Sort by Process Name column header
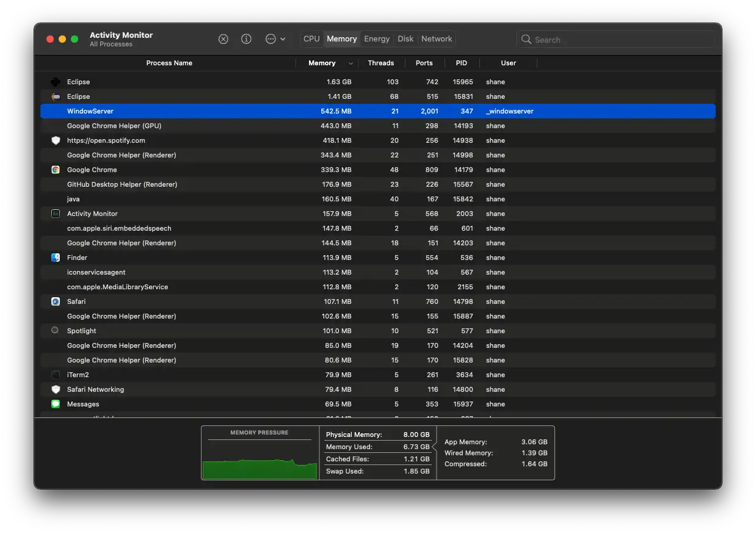The image size is (756, 534). click(x=169, y=63)
